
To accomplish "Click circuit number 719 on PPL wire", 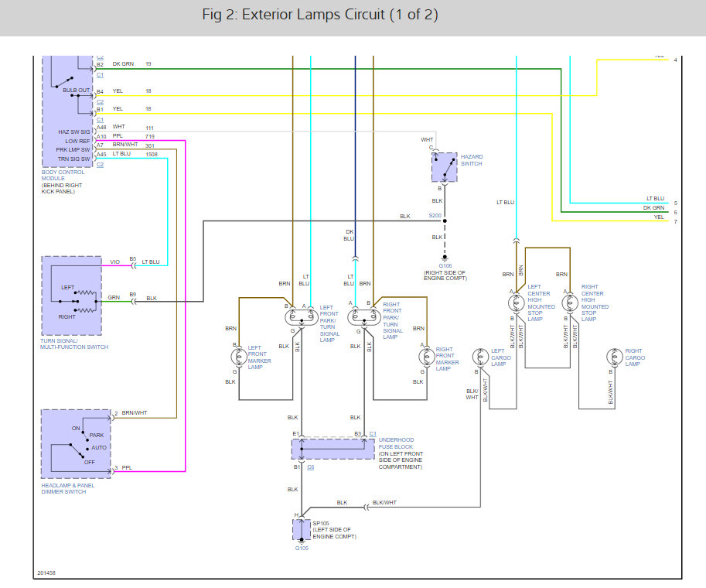I will [x=150, y=136].
